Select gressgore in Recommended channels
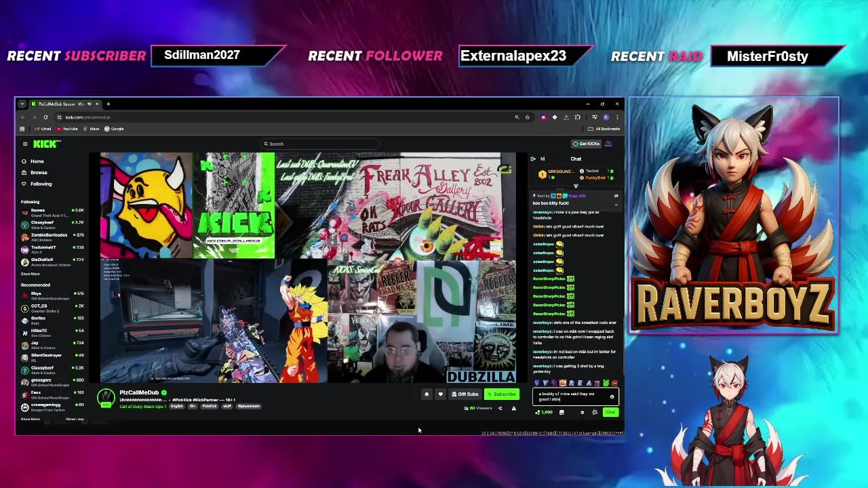Screen dimensions: 868x488 [x=53, y=382]
